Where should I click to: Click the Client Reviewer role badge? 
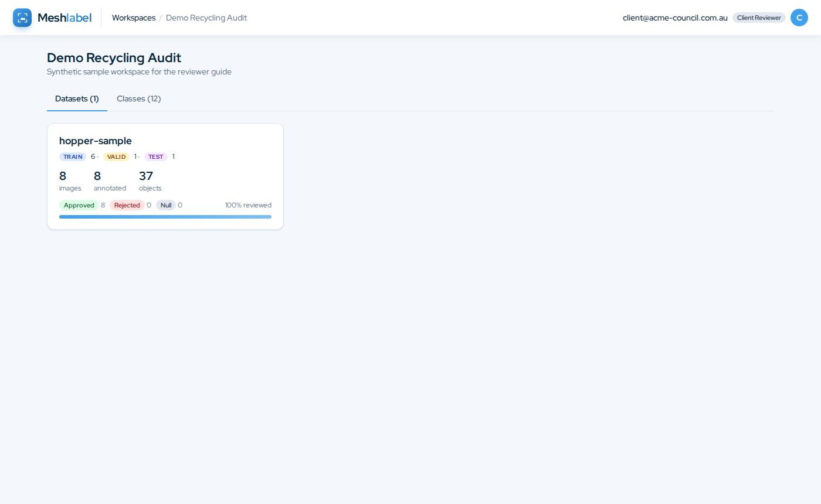click(759, 18)
